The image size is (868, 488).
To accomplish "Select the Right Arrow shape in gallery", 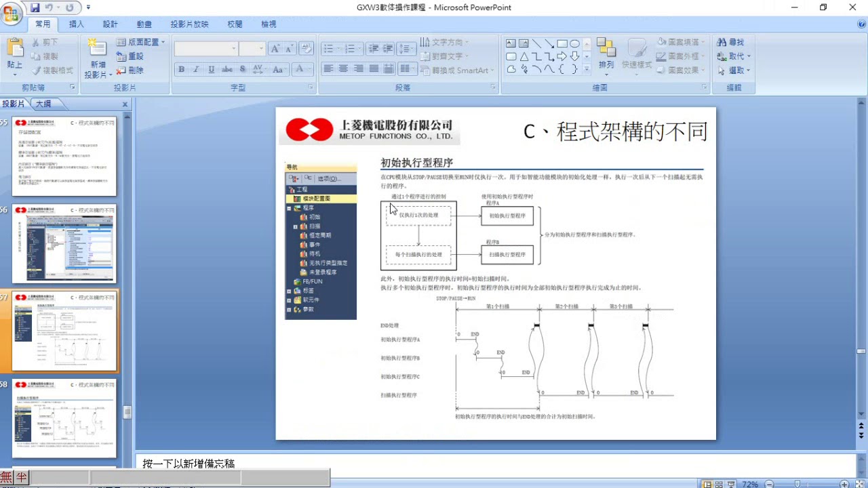I will 562,56.
